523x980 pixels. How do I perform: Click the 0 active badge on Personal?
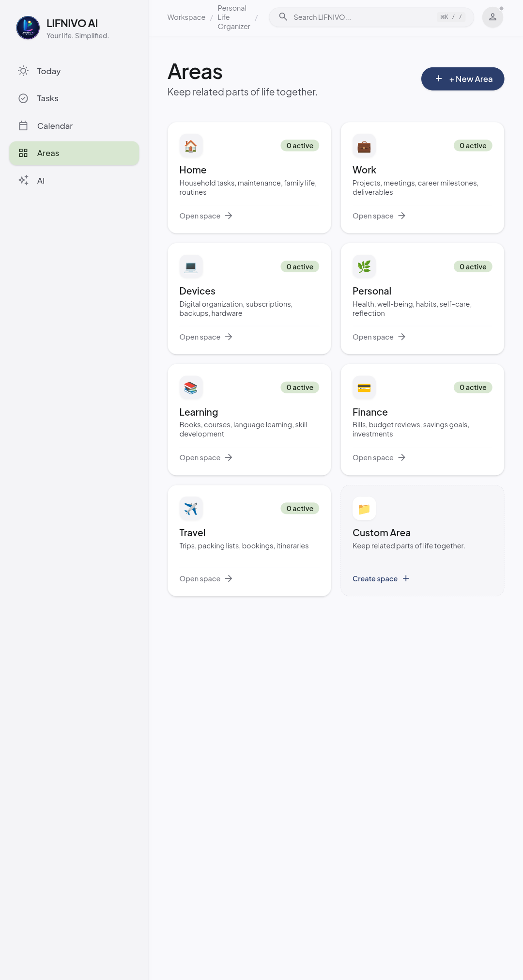(x=473, y=267)
